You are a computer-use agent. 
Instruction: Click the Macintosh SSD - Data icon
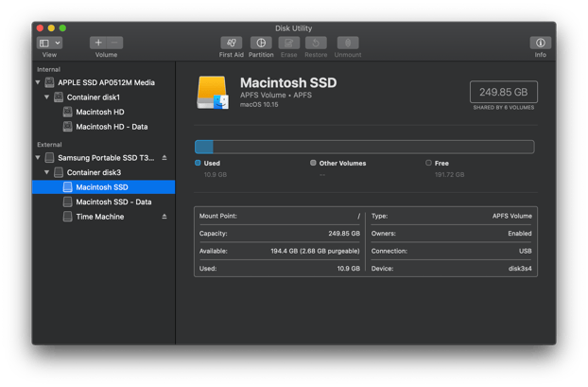coord(67,202)
